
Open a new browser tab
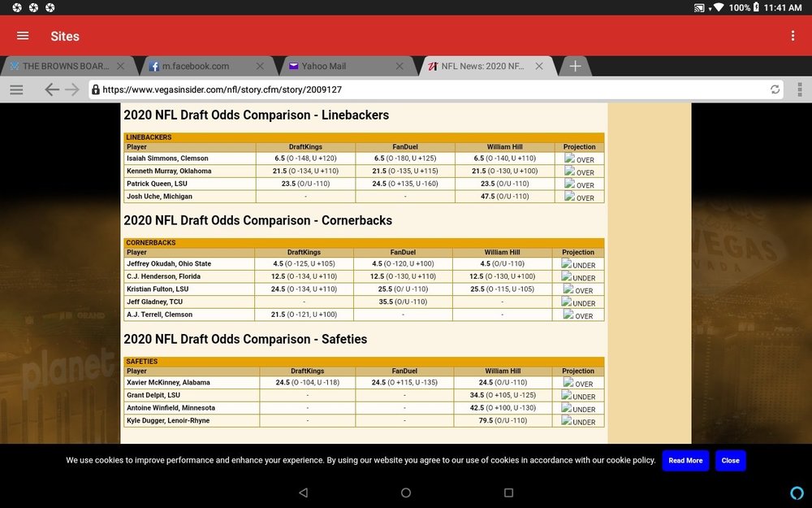pos(575,67)
